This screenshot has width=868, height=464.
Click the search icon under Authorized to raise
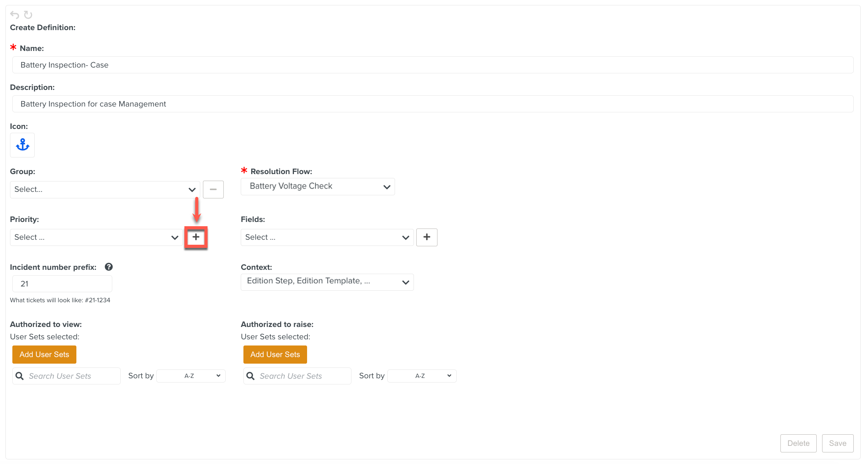tap(251, 376)
